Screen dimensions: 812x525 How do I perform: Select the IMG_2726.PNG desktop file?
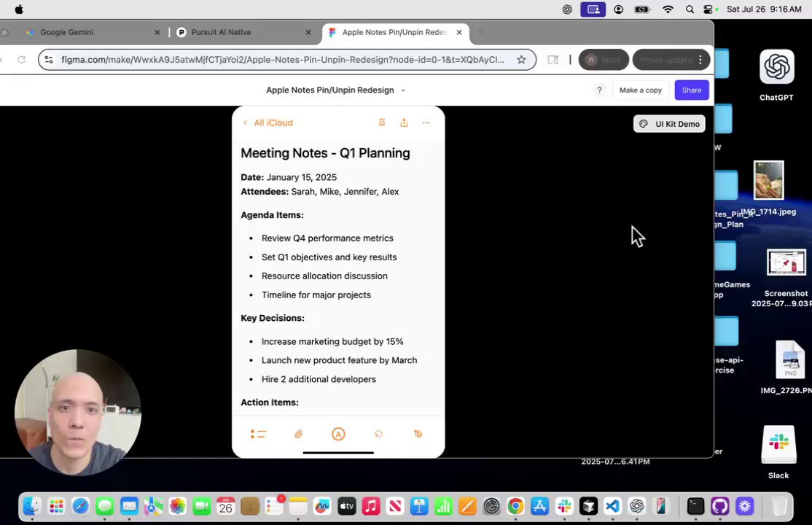point(789,360)
